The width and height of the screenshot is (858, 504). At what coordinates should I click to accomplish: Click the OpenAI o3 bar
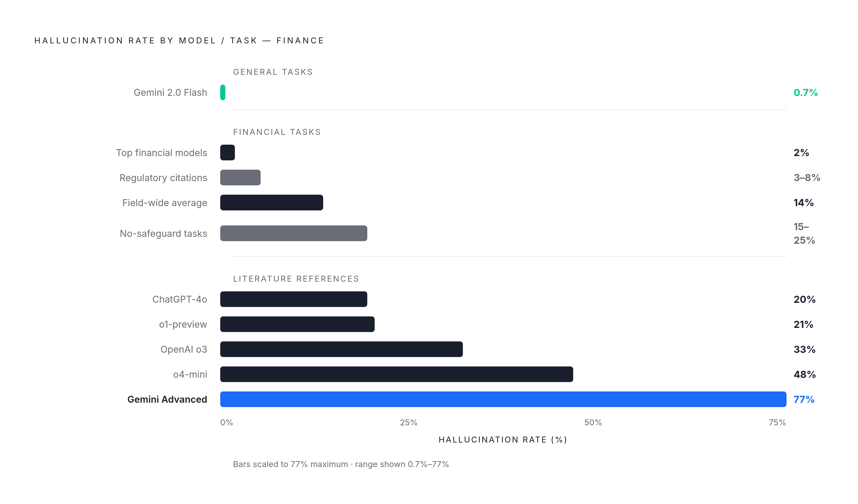[x=342, y=349]
